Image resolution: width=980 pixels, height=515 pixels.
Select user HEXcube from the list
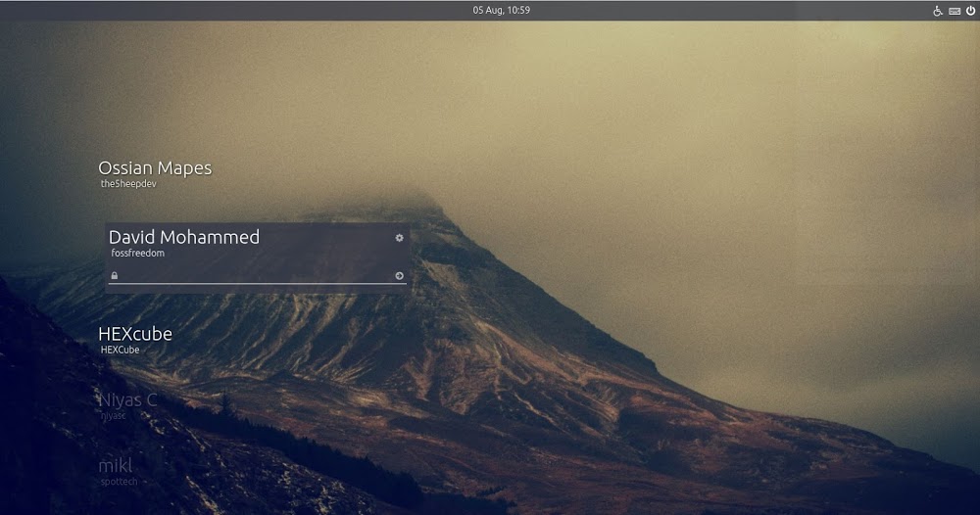tap(135, 334)
